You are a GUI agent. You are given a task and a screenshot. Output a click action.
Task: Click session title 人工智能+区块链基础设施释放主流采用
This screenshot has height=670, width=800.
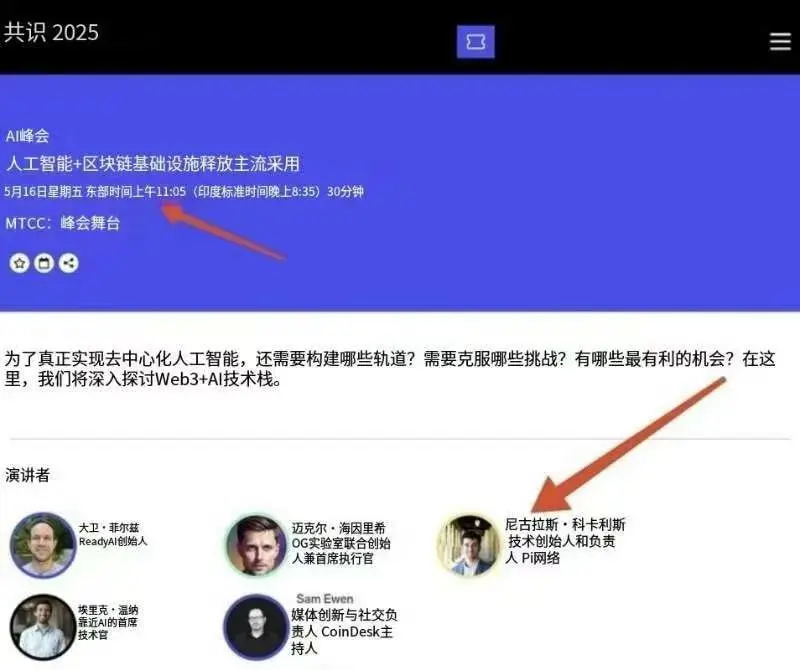click(x=153, y=164)
